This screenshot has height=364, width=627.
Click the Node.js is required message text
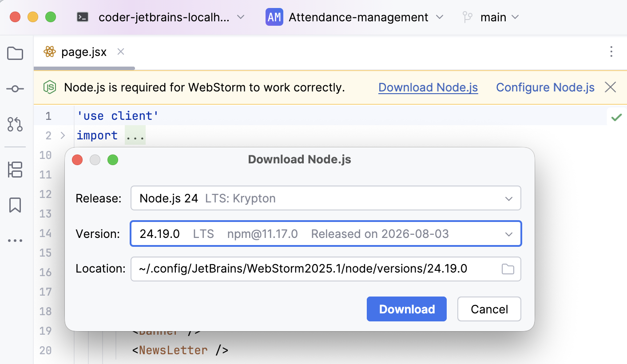(204, 87)
